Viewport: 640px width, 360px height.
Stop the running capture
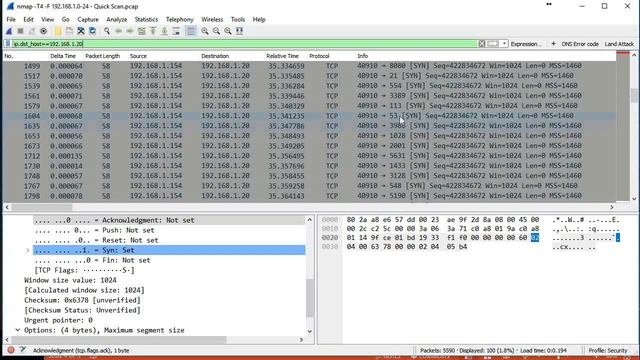point(20,31)
